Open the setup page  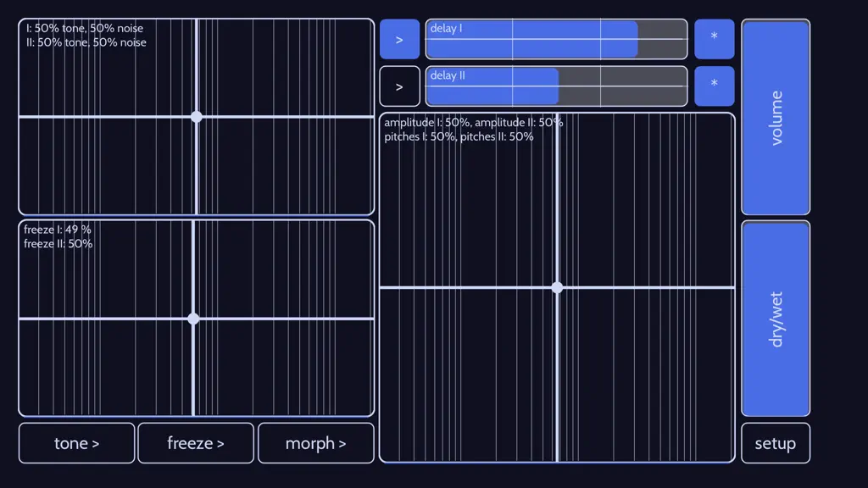tap(776, 443)
